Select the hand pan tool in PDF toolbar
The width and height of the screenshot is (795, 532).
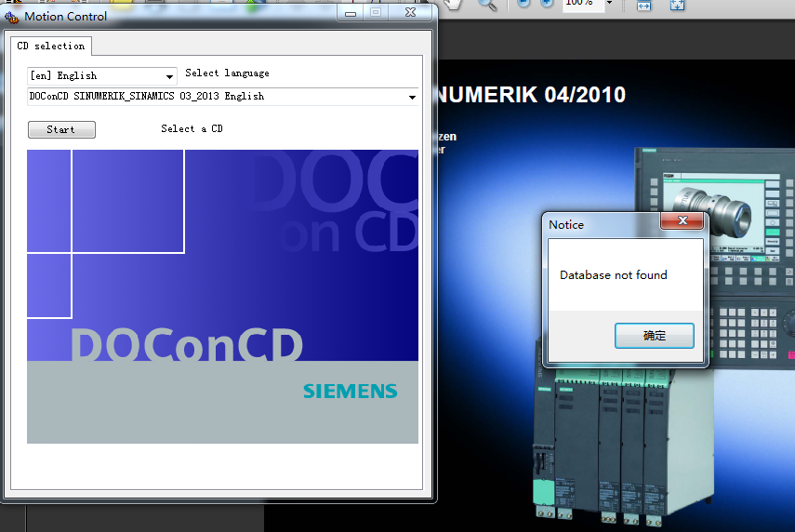pyautogui.click(x=454, y=5)
